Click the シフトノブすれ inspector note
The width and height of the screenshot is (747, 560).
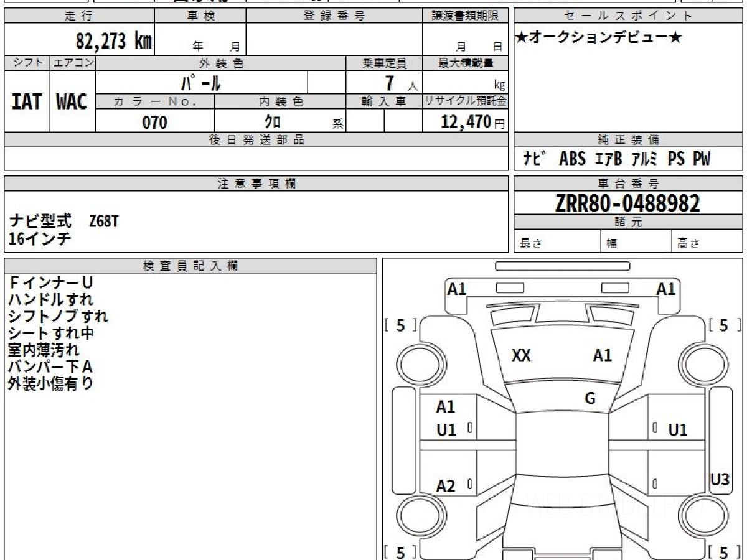[59, 317]
